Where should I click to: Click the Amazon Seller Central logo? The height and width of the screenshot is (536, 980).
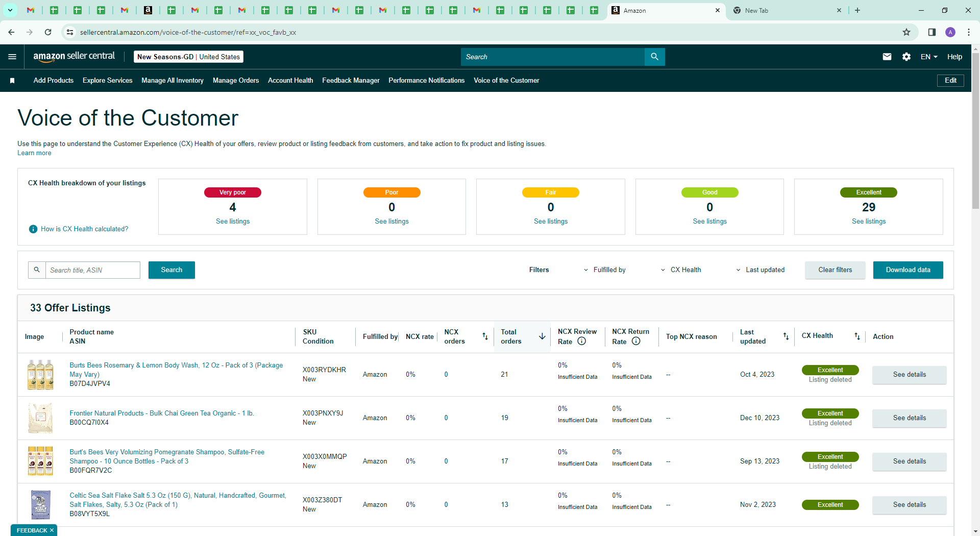(x=74, y=57)
